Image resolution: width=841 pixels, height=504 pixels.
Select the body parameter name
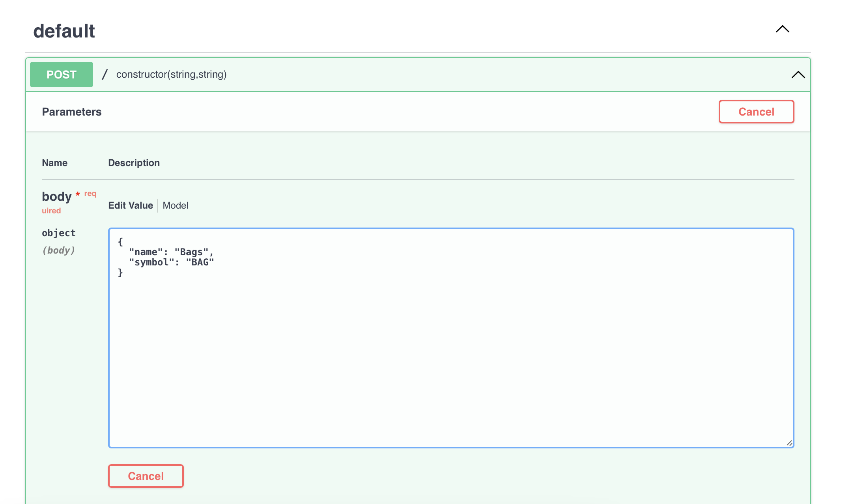click(57, 196)
